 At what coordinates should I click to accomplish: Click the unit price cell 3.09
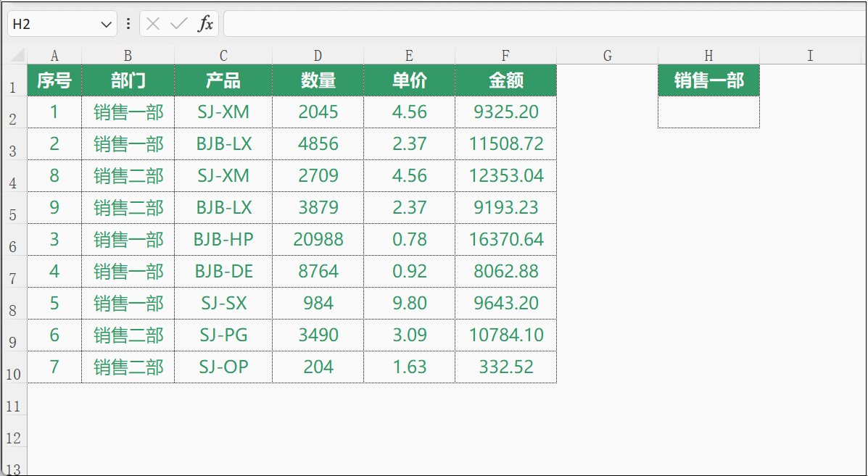pos(409,335)
